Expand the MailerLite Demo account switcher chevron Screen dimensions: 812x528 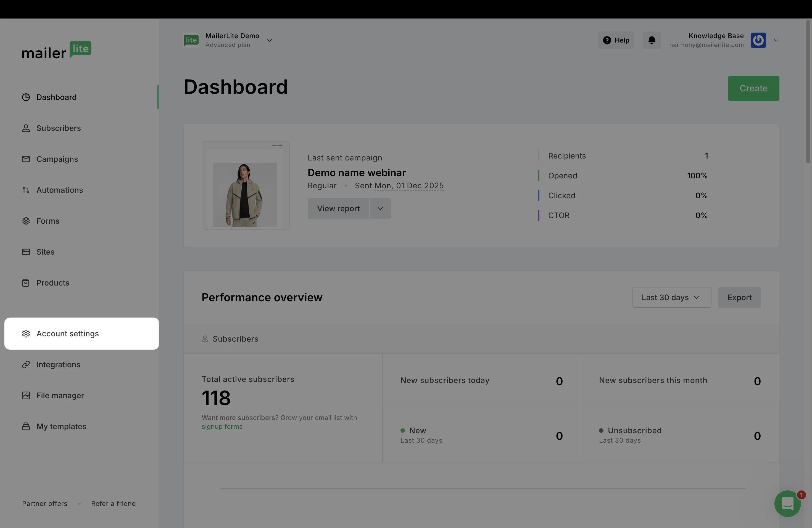click(270, 41)
